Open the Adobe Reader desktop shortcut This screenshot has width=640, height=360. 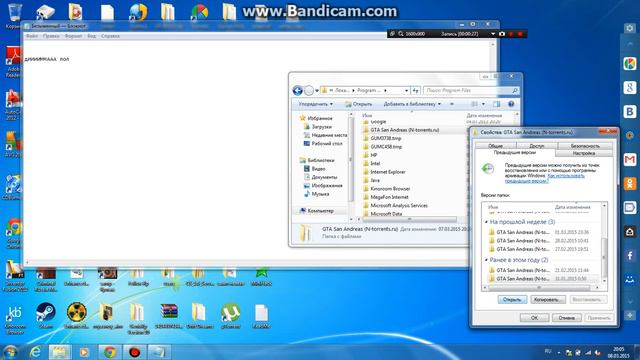coord(13,61)
